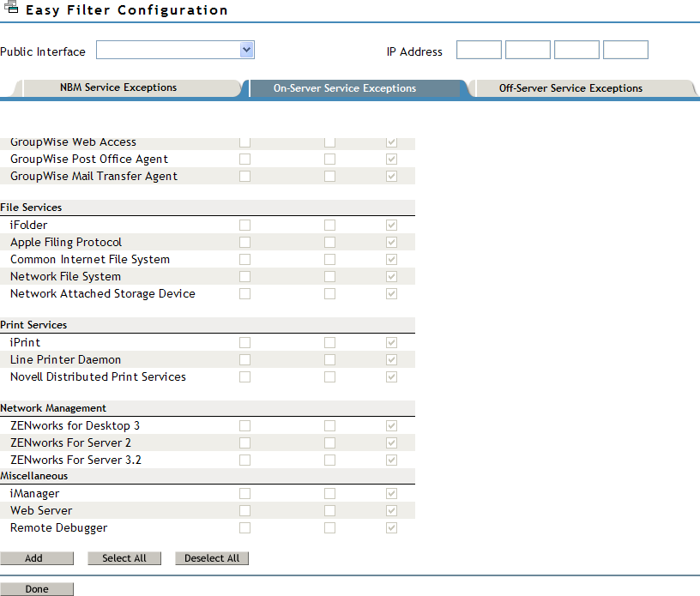Viewport: 700px width, 596px height.
Task: Toggle the checked box in iPrint row
Action: (x=391, y=342)
